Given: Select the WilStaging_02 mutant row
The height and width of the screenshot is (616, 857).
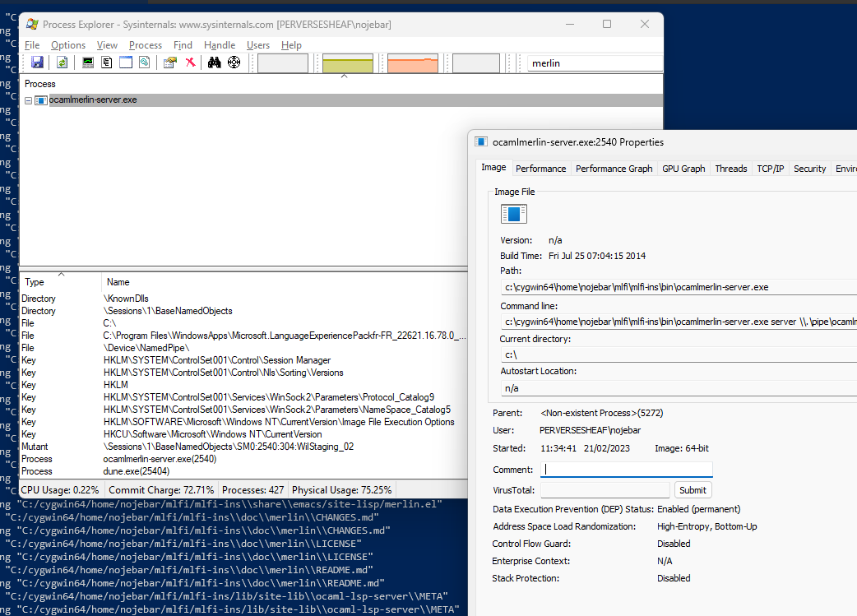Looking at the screenshot, I should tap(243, 447).
